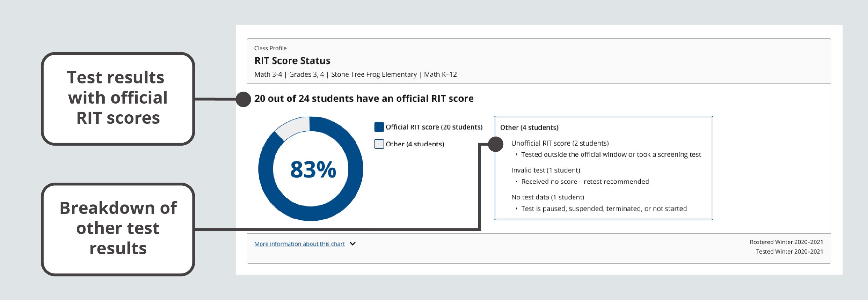Image resolution: width=868 pixels, height=300 pixels.
Task: Click the callout dot beside the 20 out of 24 headline
Action: click(x=243, y=99)
